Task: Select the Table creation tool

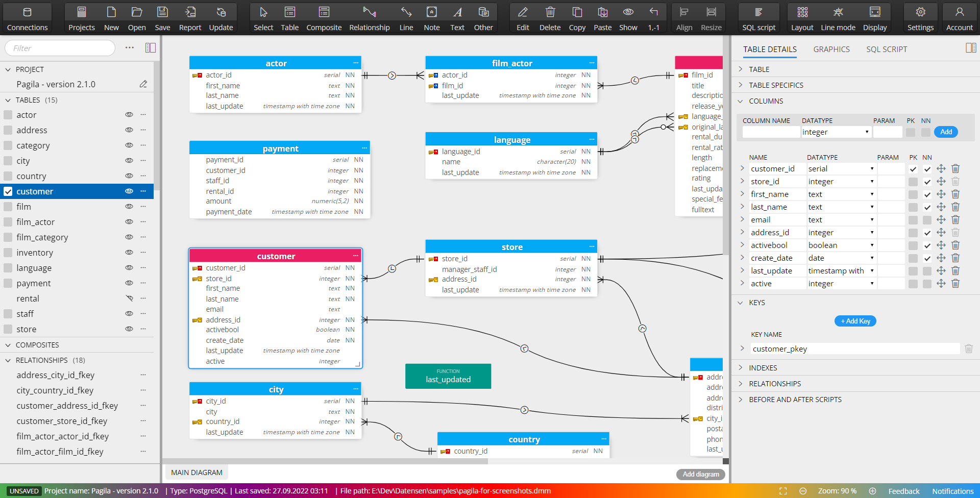Action: [x=289, y=17]
